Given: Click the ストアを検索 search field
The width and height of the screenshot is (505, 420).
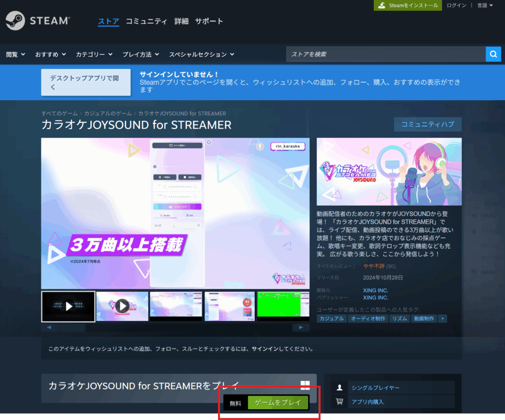Looking at the screenshot, I should tap(385, 54).
